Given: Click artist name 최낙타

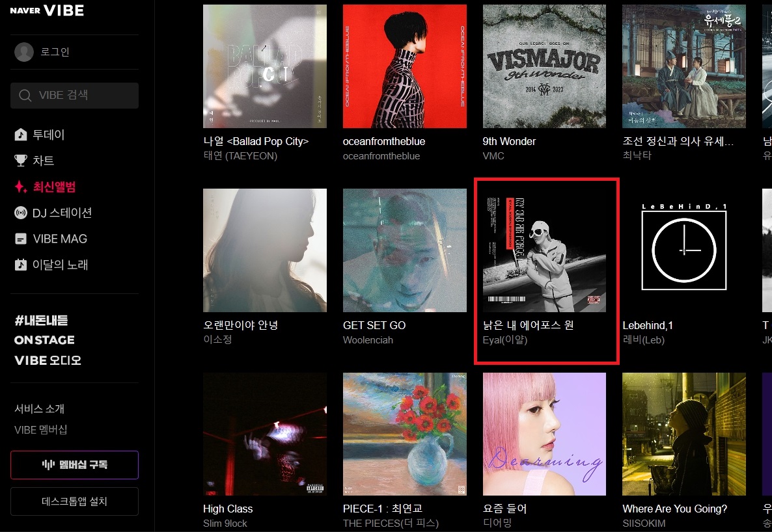Looking at the screenshot, I should pyautogui.click(x=637, y=156).
